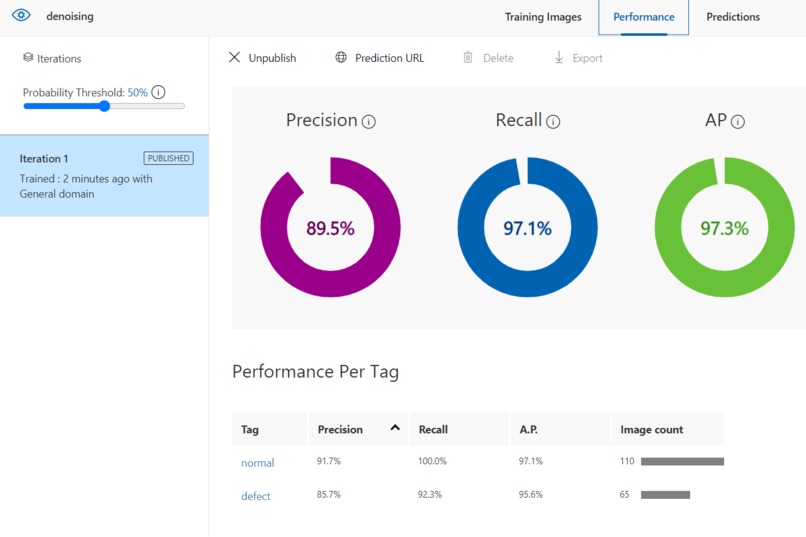
Task: Click the Precision sort arrow caret
Action: coord(395,428)
